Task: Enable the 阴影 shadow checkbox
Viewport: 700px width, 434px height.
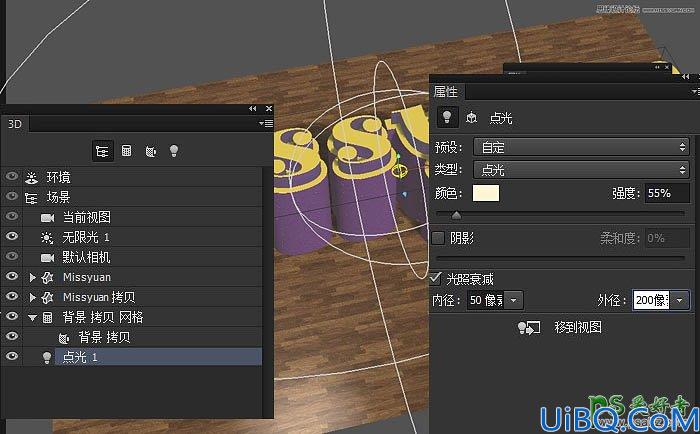Action: tap(438, 238)
